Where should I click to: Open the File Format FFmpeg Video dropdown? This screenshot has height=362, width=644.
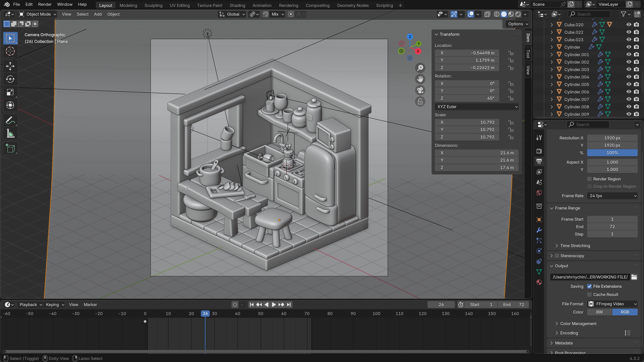tap(612, 304)
